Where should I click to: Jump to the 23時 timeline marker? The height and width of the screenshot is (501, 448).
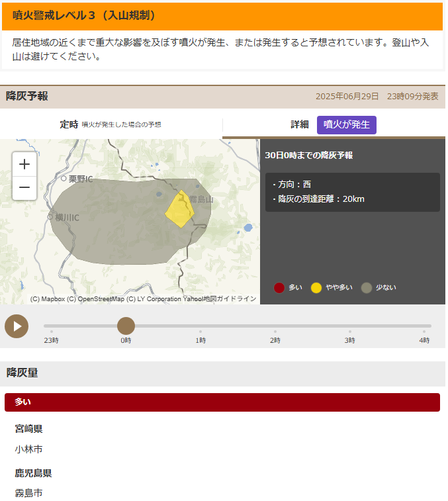pyautogui.click(x=52, y=340)
